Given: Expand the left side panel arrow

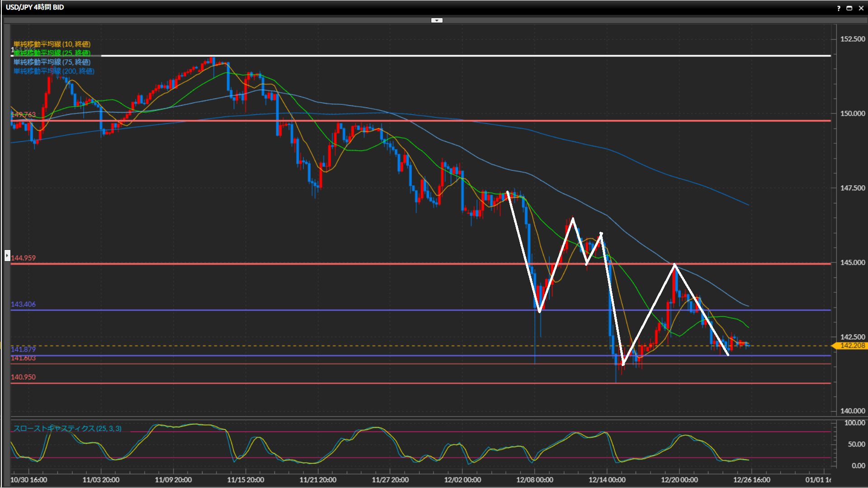Looking at the screenshot, I should coord(7,256).
